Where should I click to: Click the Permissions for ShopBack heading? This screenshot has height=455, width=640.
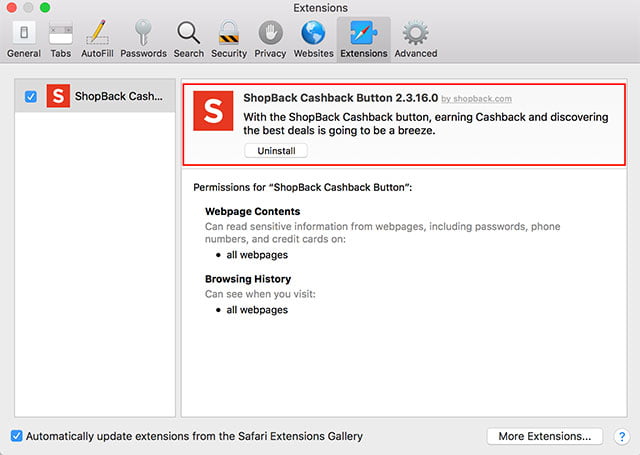tap(302, 187)
